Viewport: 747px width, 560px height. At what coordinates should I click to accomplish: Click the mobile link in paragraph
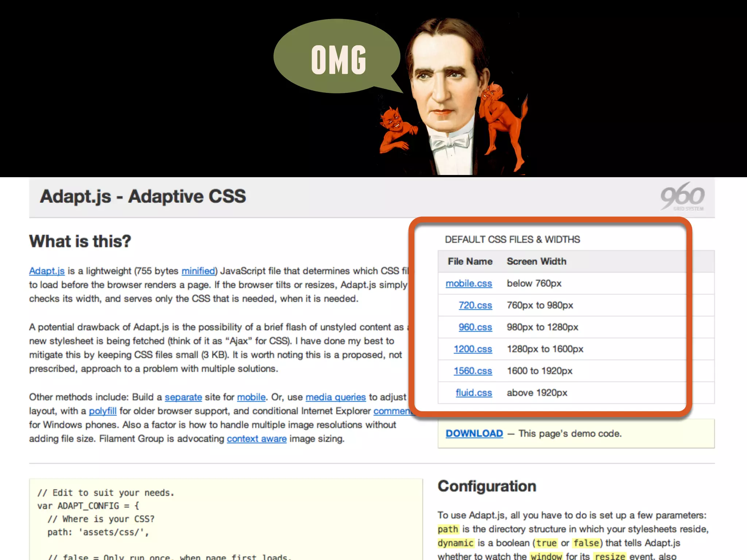pos(251,397)
